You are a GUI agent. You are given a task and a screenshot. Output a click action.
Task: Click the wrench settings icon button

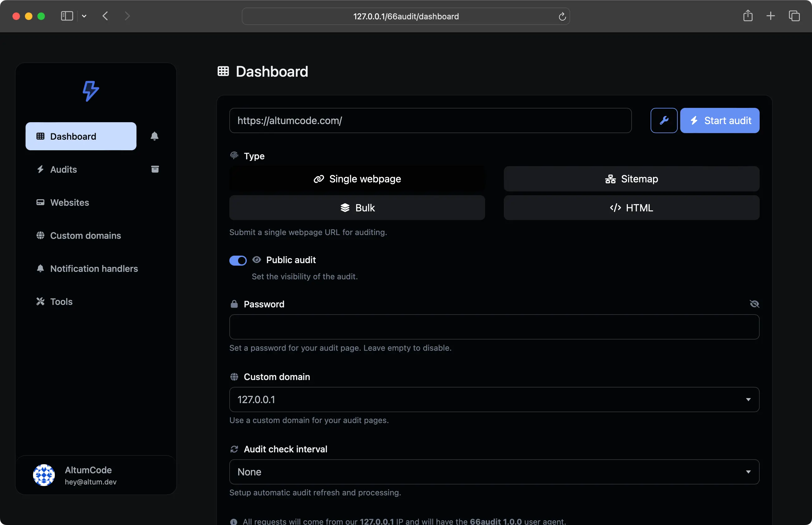(x=663, y=120)
